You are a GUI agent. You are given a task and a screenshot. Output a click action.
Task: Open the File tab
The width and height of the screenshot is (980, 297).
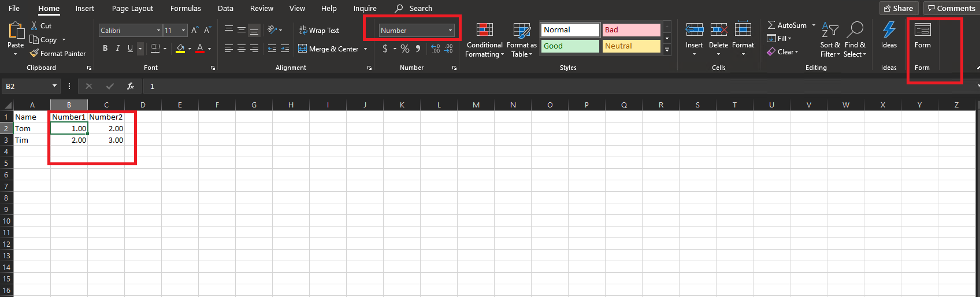click(x=14, y=8)
